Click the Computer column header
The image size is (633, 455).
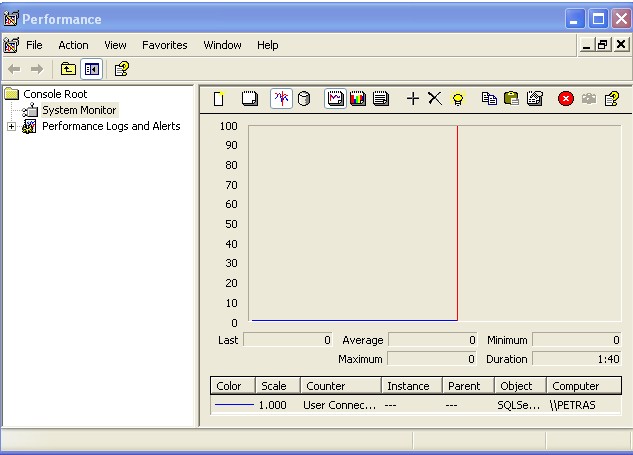(x=584, y=386)
